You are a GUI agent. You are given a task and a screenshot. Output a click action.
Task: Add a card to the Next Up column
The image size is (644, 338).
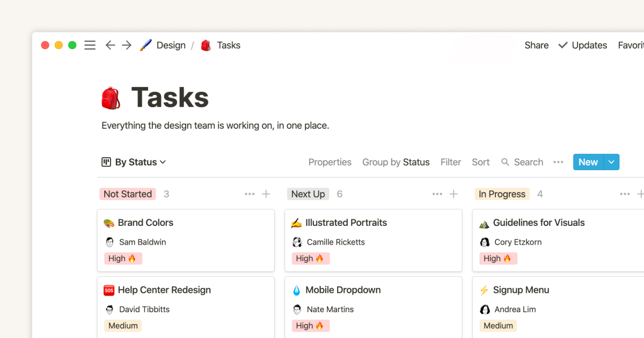pyautogui.click(x=454, y=194)
